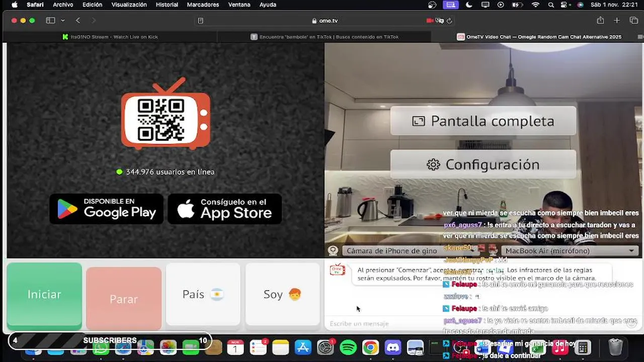Open the Safari share button
The height and width of the screenshot is (362, 644).
pyautogui.click(x=600, y=21)
